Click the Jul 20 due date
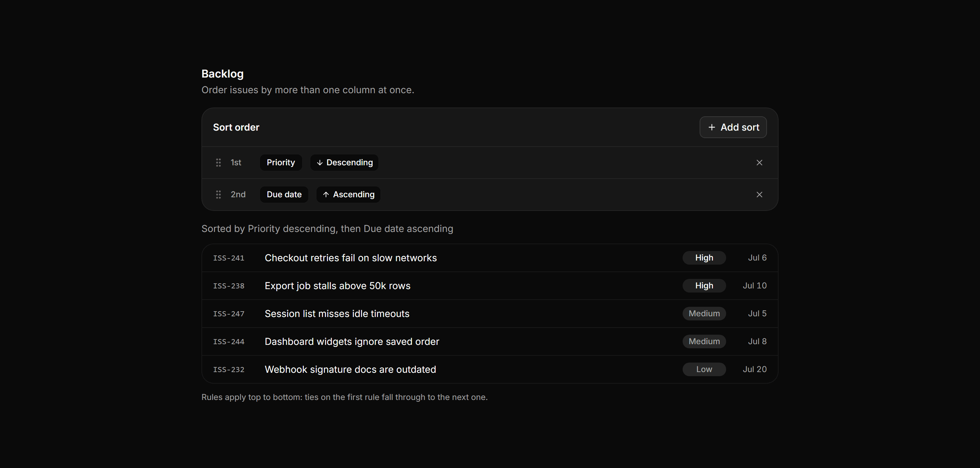 (755, 369)
